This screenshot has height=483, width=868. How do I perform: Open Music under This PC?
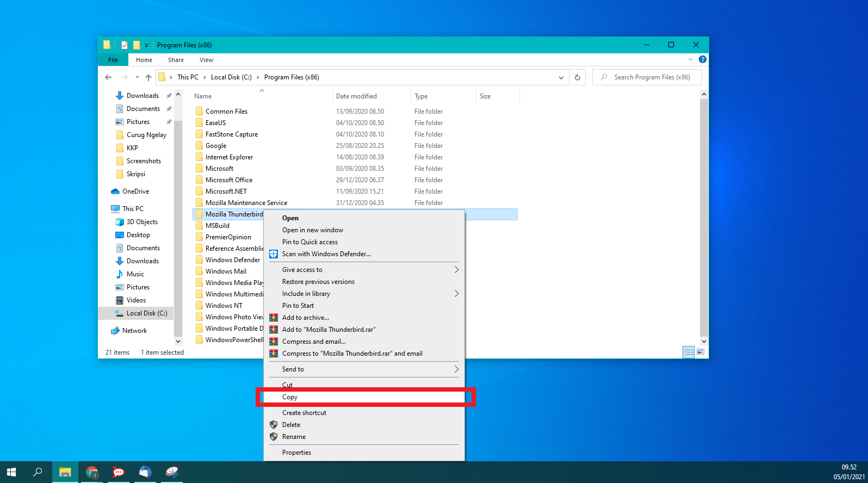(135, 274)
